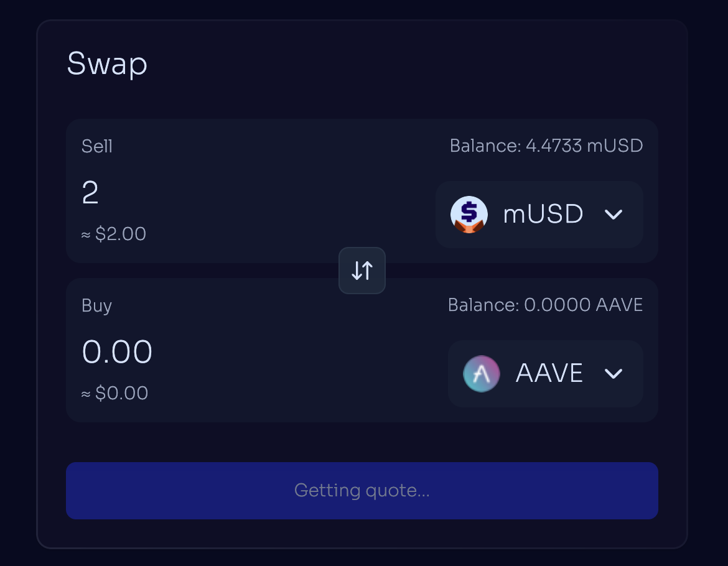Click the sell balance 4.4733 mUSD
The height and width of the screenshot is (566, 728).
pos(584,146)
